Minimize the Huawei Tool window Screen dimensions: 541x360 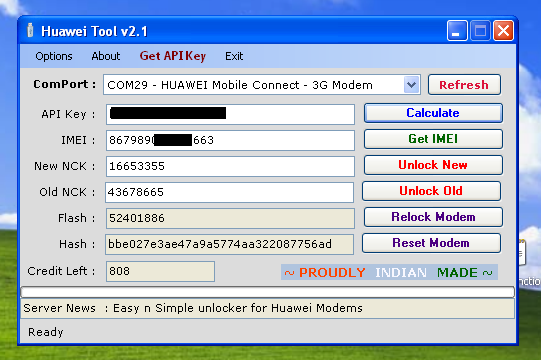point(457,31)
